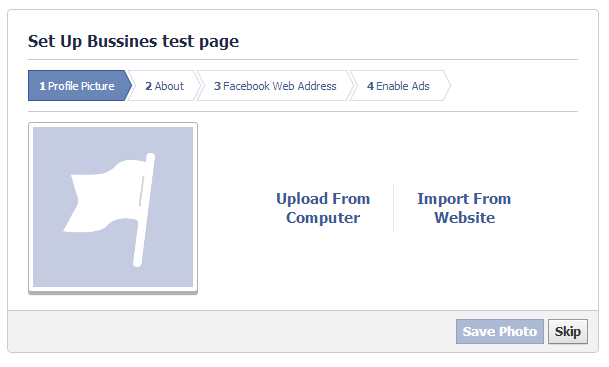
Task: Click the Save Photo button
Action: coord(500,332)
